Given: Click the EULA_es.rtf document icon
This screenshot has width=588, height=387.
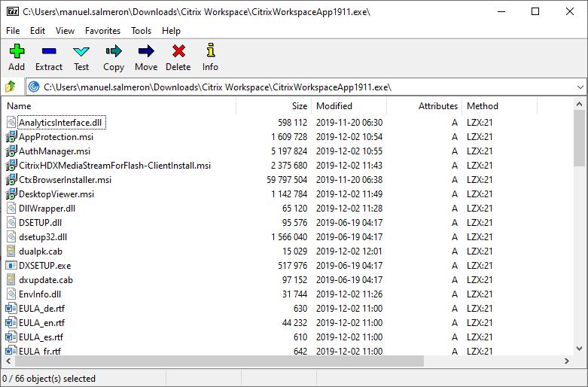Looking at the screenshot, I should (11, 337).
